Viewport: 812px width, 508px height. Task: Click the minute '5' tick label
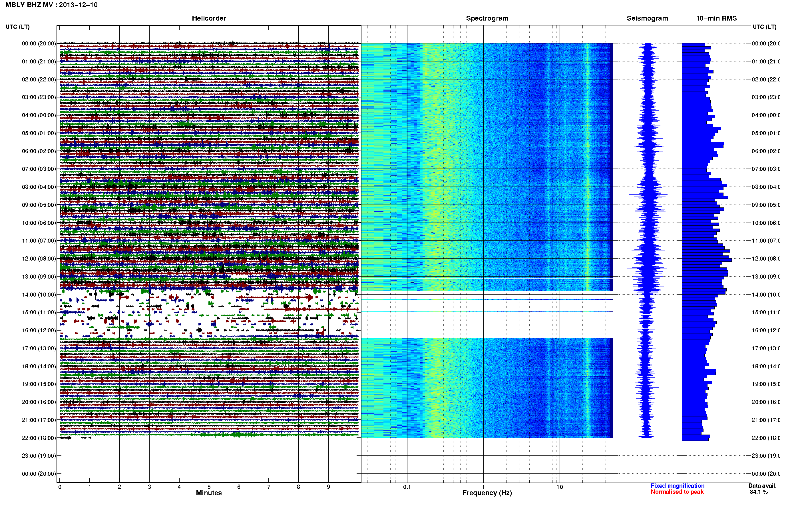point(209,487)
